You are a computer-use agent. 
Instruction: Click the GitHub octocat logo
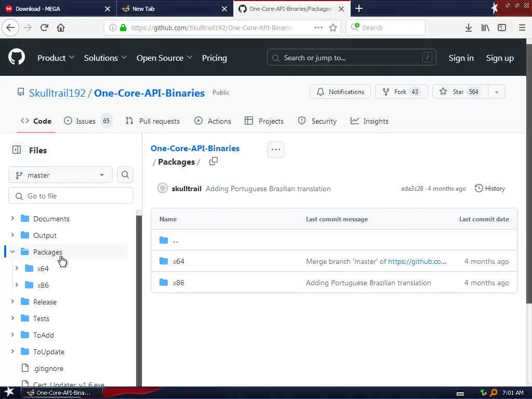17,57
